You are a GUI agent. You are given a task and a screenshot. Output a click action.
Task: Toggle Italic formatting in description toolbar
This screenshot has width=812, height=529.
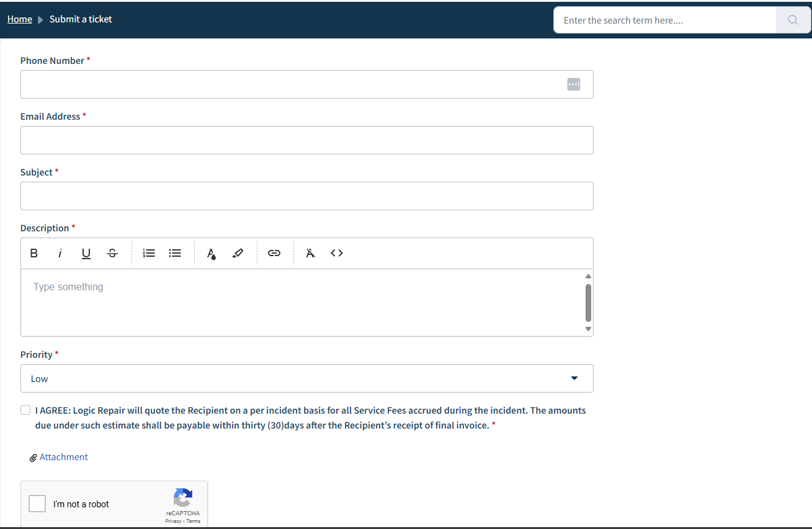coord(60,253)
